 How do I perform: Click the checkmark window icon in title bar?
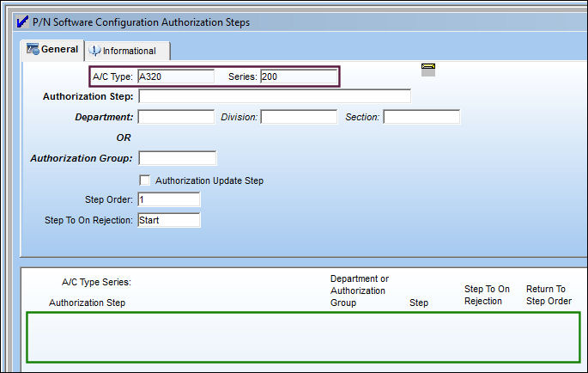(x=22, y=21)
